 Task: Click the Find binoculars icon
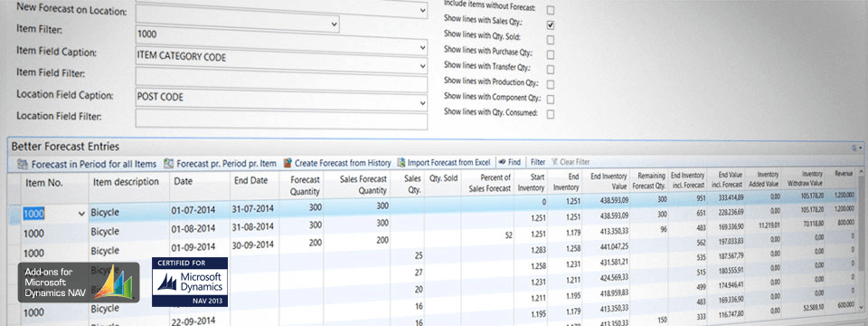[x=502, y=162]
